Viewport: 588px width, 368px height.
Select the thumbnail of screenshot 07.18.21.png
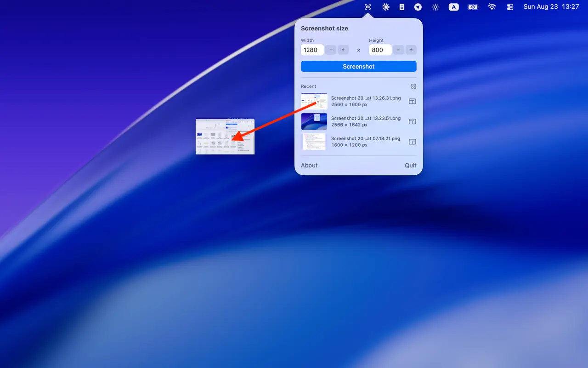[x=314, y=142]
